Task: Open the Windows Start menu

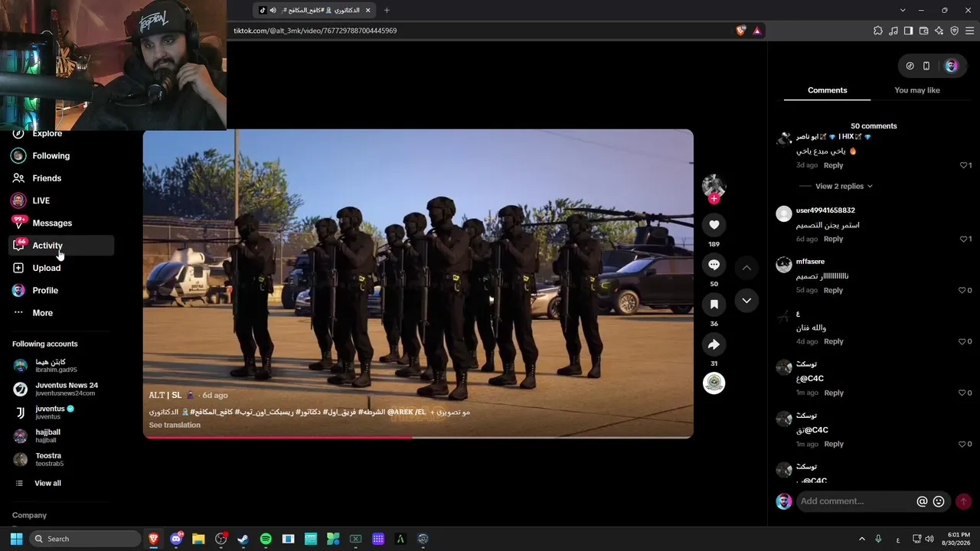Action: pos(16,539)
